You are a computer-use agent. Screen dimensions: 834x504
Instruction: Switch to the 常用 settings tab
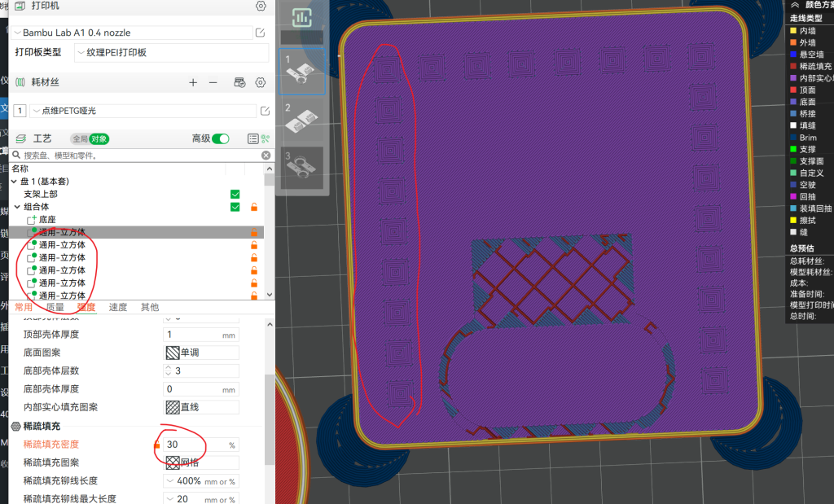pyautogui.click(x=24, y=307)
